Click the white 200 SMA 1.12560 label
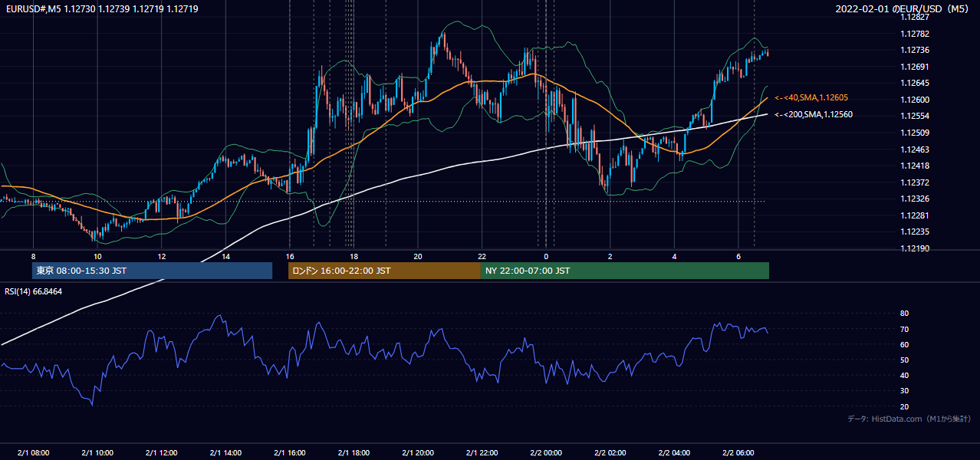 coord(814,114)
